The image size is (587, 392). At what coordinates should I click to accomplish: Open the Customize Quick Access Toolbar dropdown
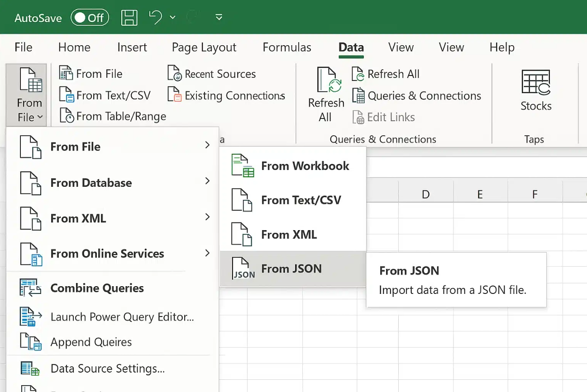(x=219, y=18)
